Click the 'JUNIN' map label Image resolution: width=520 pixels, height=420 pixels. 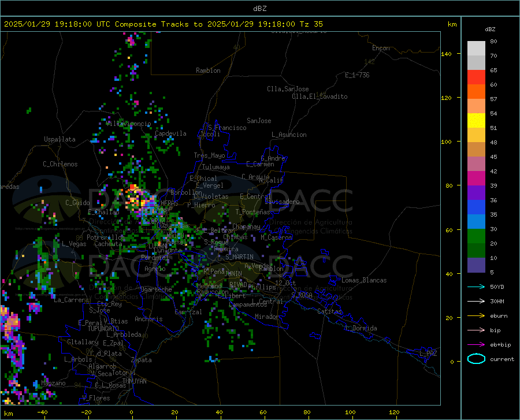click(x=233, y=274)
